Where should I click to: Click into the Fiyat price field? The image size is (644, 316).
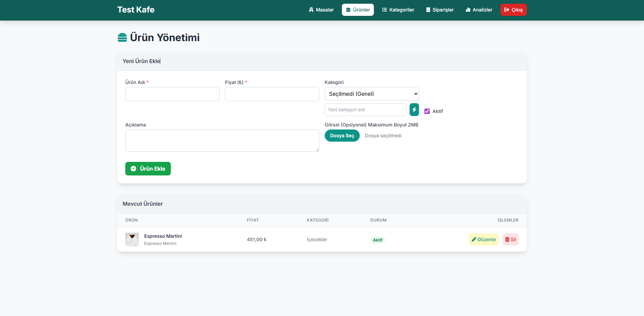click(x=272, y=94)
